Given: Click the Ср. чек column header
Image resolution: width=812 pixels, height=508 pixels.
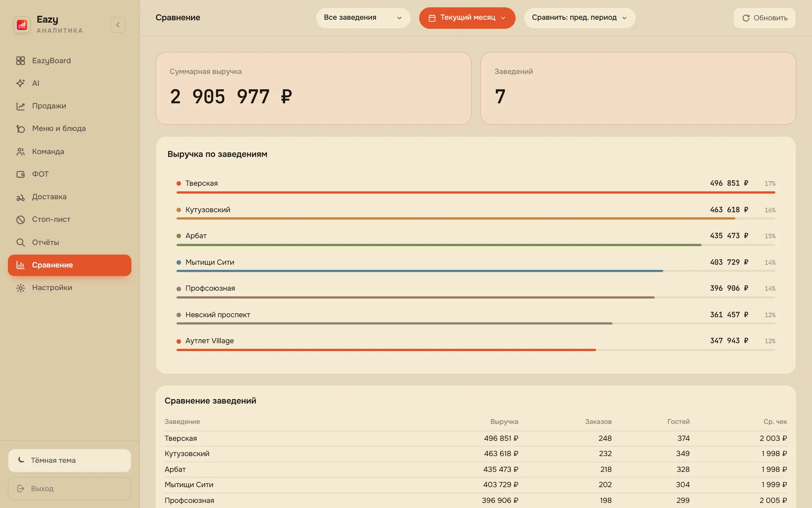Looking at the screenshot, I should (775, 422).
